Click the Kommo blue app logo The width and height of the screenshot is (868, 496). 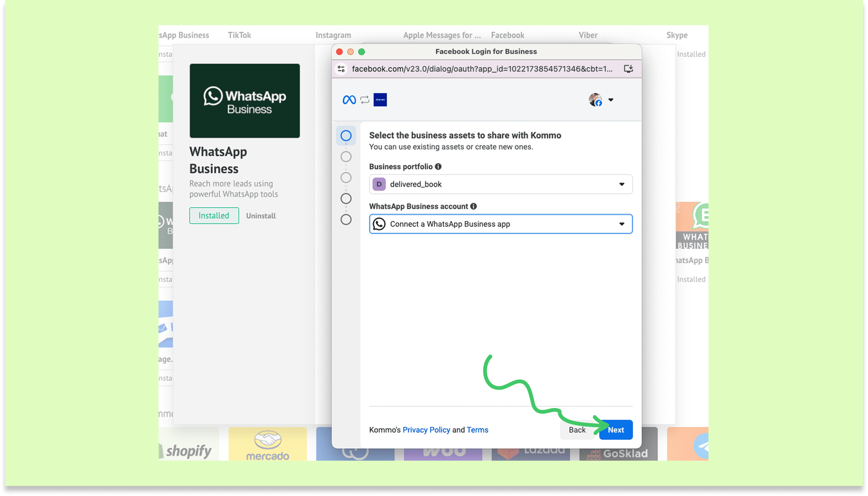point(380,100)
